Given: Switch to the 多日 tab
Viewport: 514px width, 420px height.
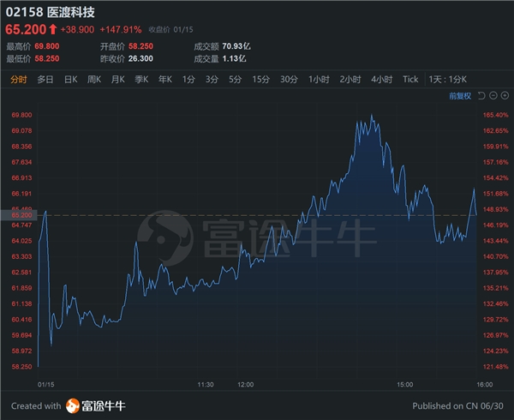Looking at the screenshot, I should pyautogui.click(x=45, y=80).
